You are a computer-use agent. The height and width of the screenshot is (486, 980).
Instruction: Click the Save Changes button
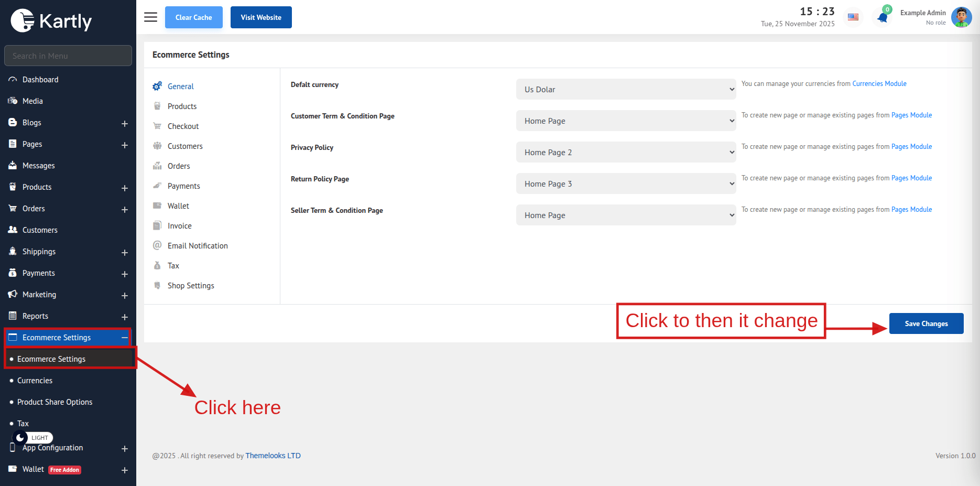(926, 323)
